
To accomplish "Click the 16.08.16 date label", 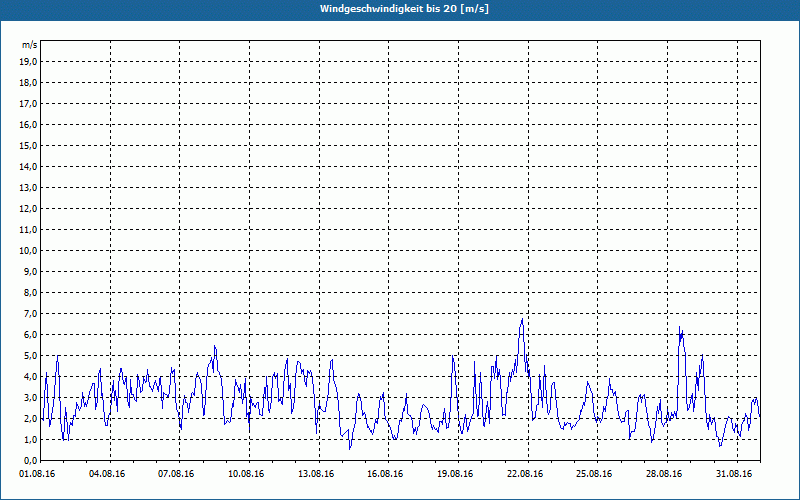I will click(x=385, y=474).
